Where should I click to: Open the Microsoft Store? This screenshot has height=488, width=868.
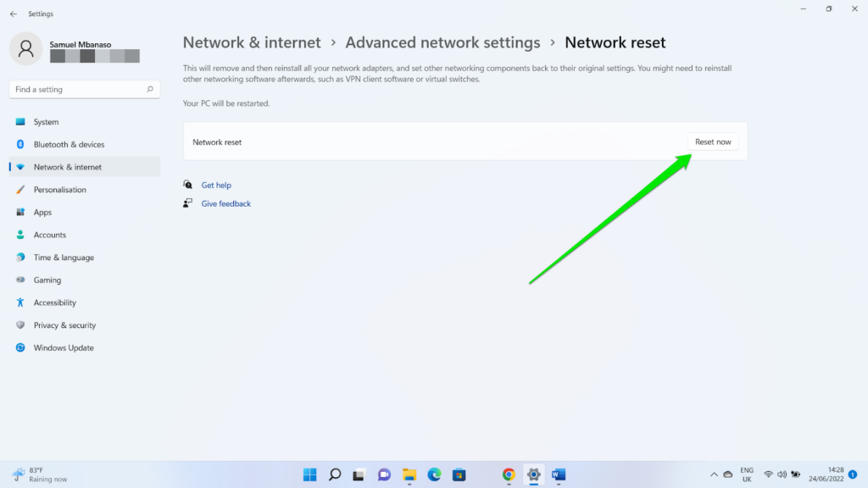coord(459,474)
